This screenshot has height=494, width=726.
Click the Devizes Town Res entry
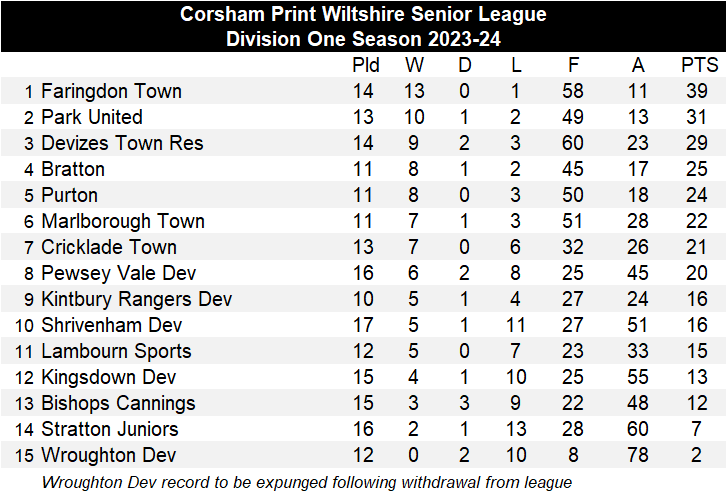point(122,143)
